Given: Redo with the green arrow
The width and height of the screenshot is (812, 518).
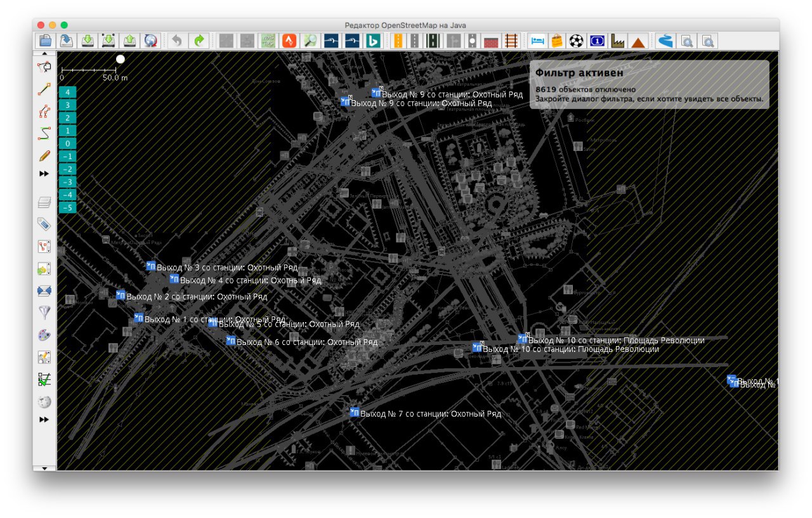Looking at the screenshot, I should [199, 41].
